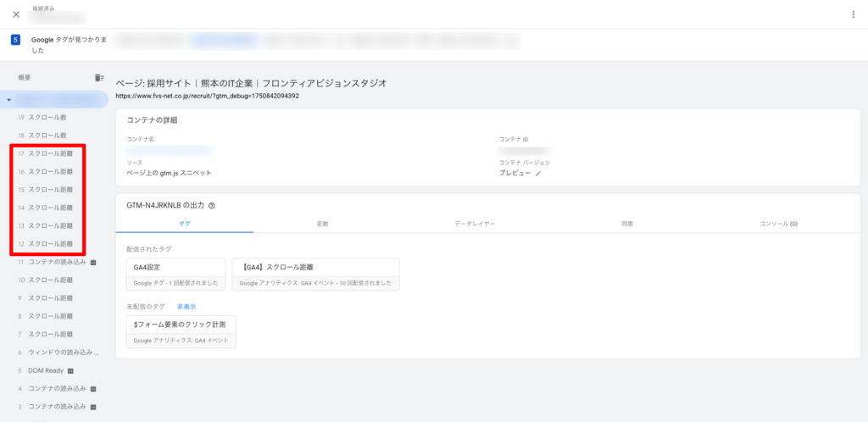
Task: Switch to the 変数 tab
Action: click(x=322, y=223)
